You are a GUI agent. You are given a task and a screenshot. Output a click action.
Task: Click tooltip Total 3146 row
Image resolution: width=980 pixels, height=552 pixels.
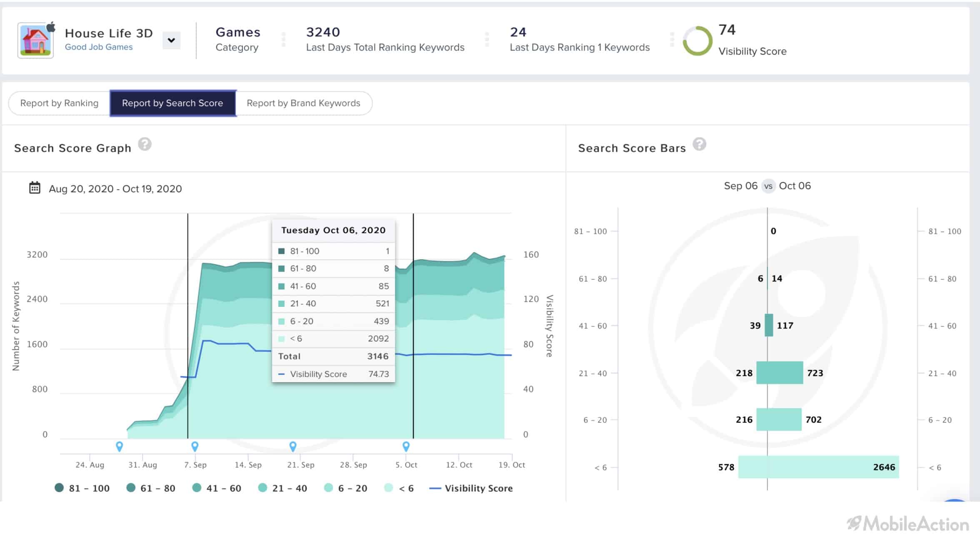333,356
